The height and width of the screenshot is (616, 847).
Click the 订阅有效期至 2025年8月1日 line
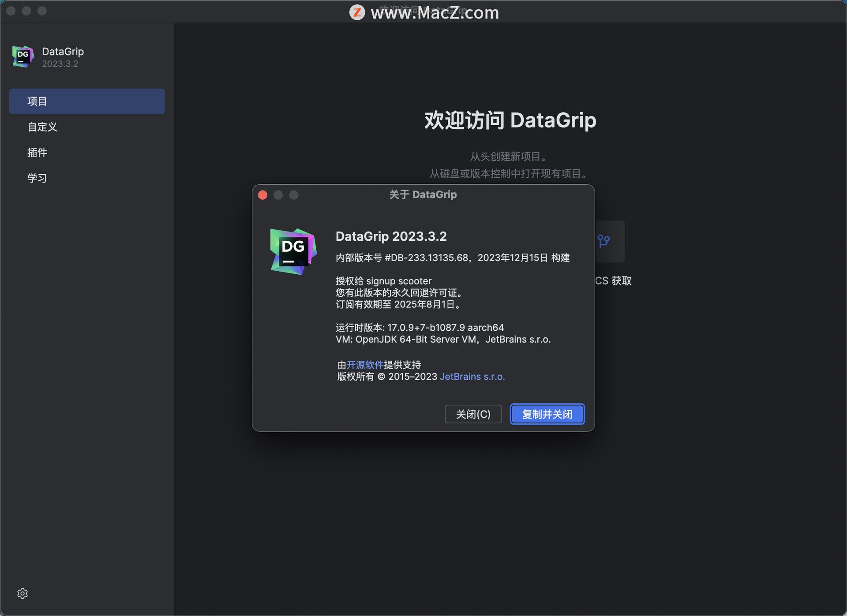(398, 304)
